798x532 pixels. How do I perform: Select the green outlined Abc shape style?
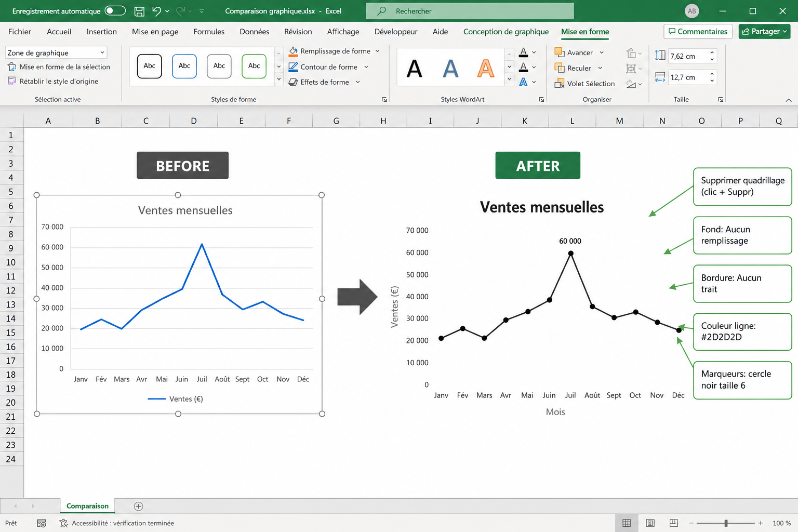pos(254,66)
